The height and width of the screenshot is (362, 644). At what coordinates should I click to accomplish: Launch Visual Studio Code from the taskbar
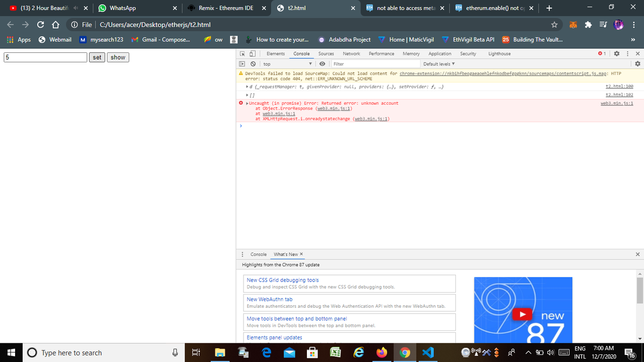pyautogui.click(x=428, y=352)
